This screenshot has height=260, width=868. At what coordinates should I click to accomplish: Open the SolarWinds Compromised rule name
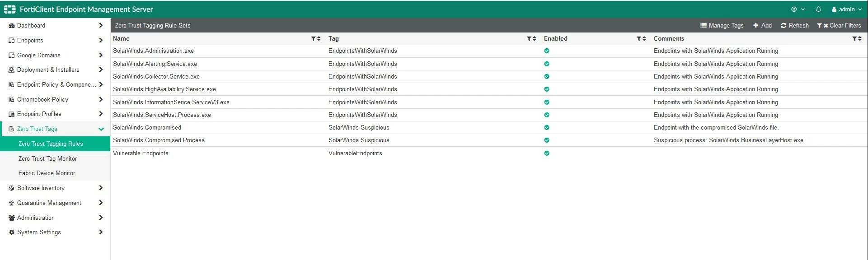147,128
